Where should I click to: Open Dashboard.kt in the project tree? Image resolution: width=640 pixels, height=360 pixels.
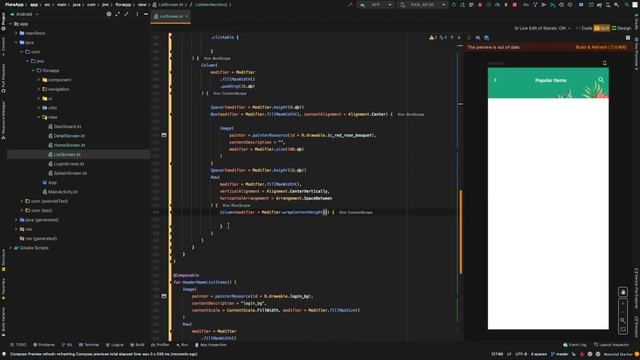67,127
